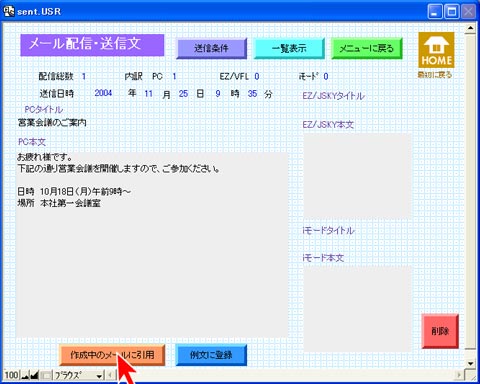Viewport: 480px width, 384px height.
Task: Click the vertical scrollbar down arrow
Action: point(470,363)
